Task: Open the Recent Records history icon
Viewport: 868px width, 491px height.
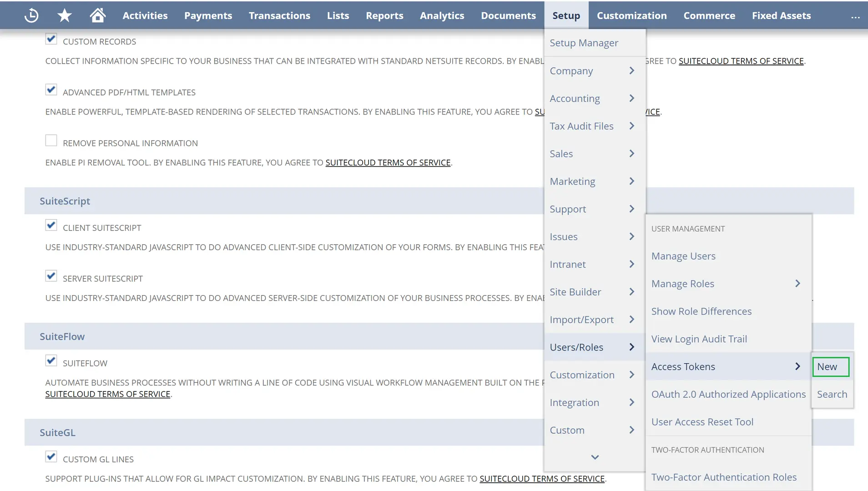Action: (x=31, y=15)
